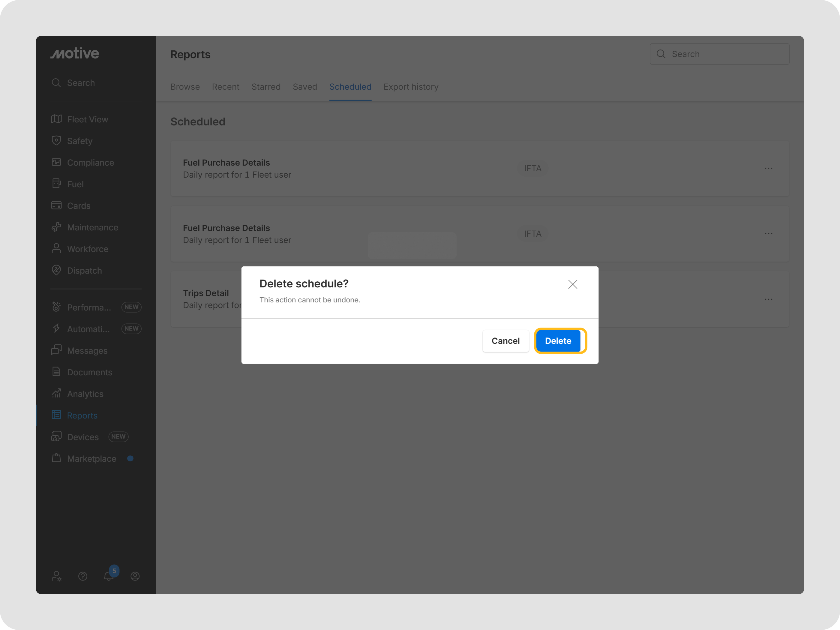Click Cancel in delete schedule dialog
The image size is (840, 630).
coord(505,340)
